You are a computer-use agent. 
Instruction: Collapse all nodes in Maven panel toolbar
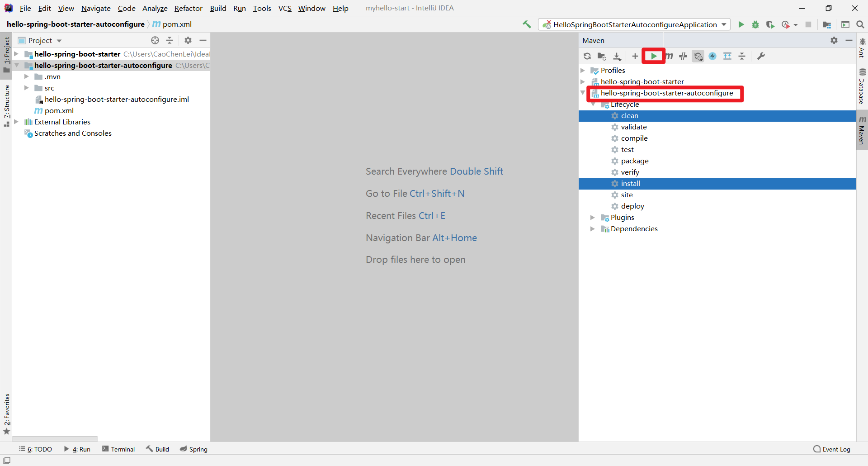pyautogui.click(x=742, y=56)
